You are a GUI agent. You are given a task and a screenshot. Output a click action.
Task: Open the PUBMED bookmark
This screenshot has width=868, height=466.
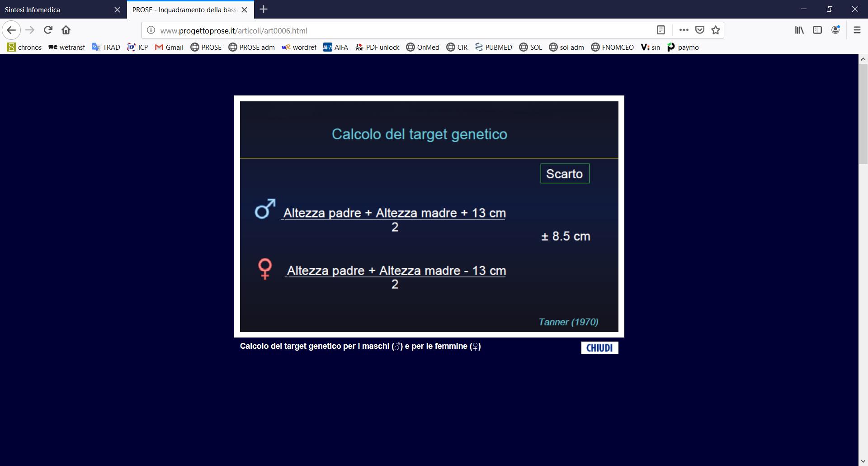point(493,47)
